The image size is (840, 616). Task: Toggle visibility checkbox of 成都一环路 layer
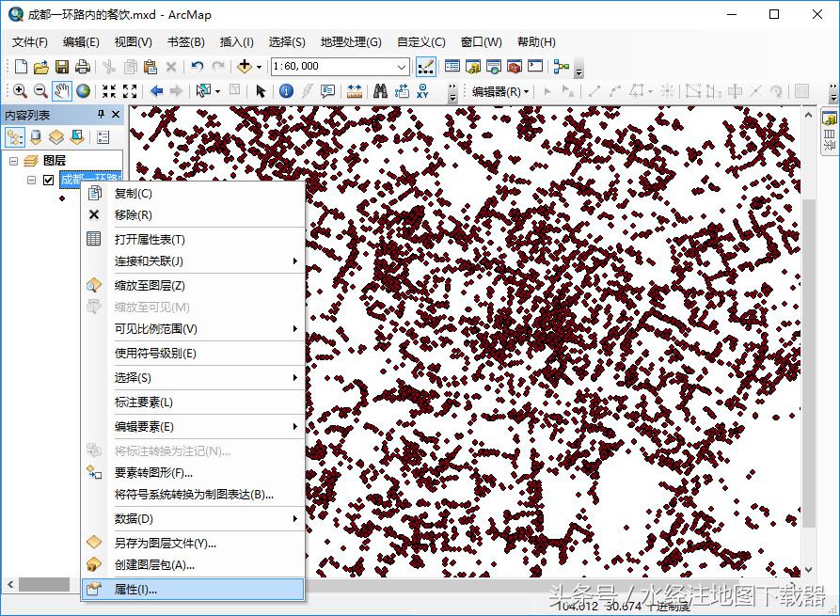(x=49, y=181)
